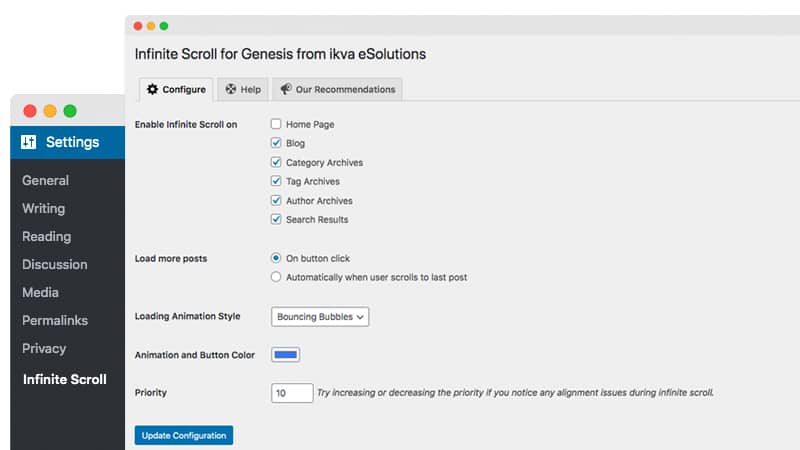Image resolution: width=800 pixels, height=450 pixels.
Task: Uncheck the Blog checkbox
Action: point(276,143)
